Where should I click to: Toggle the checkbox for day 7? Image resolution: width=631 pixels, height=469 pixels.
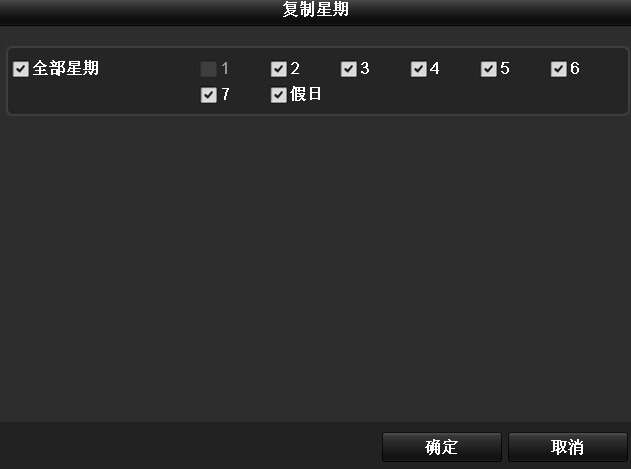[208, 95]
